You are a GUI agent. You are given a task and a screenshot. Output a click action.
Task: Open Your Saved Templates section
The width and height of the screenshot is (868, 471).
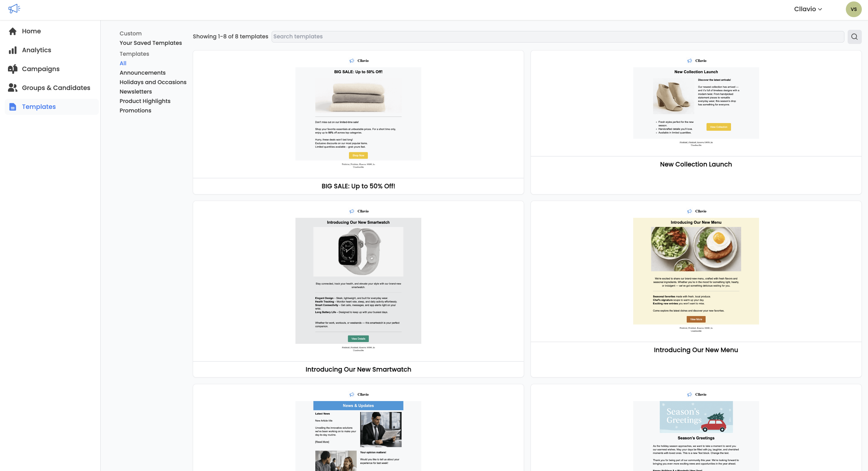[x=151, y=43]
